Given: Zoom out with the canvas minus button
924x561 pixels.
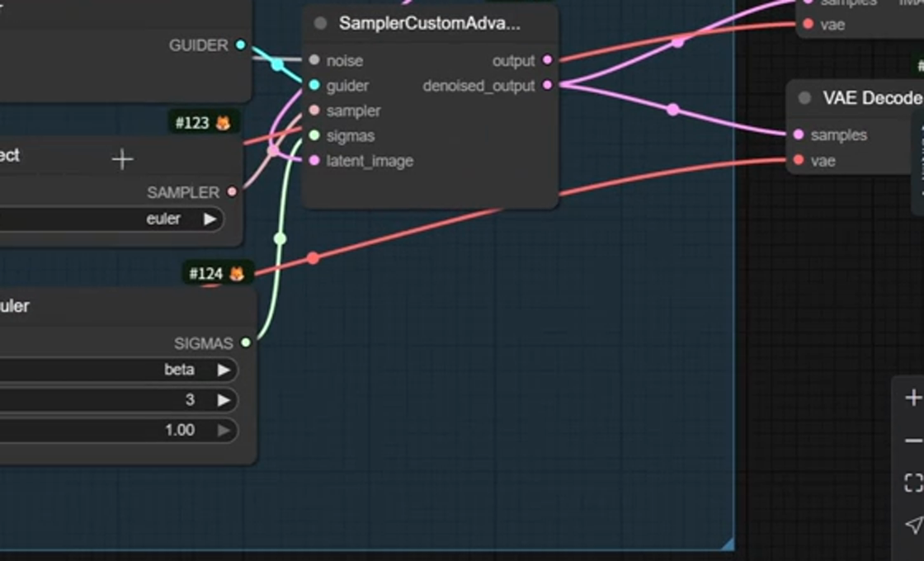Looking at the screenshot, I should tap(913, 441).
